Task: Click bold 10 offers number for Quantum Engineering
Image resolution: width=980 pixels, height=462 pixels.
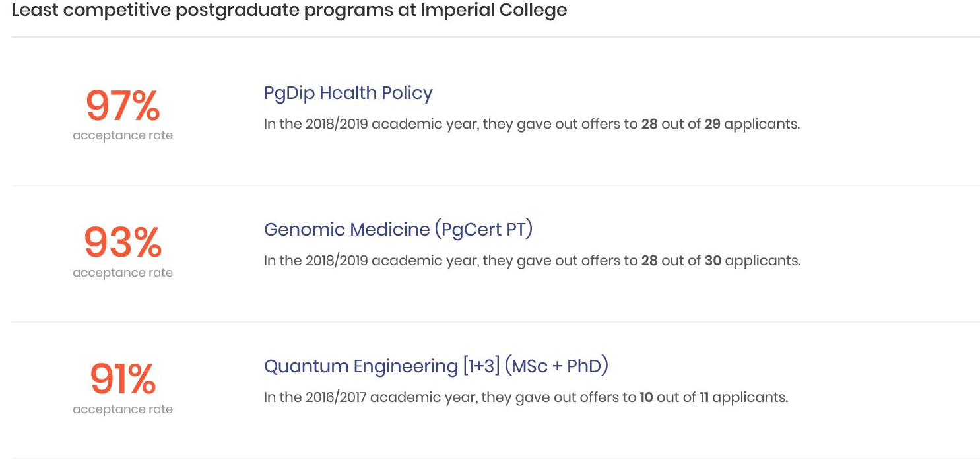Action: point(646,398)
